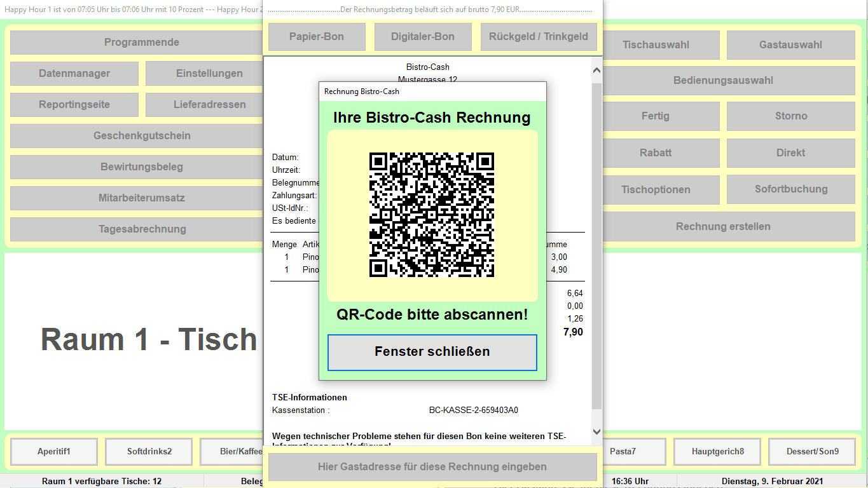868x488 pixels.
Task: Click the tax amount 1,26
Action: pyautogui.click(x=575, y=319)
